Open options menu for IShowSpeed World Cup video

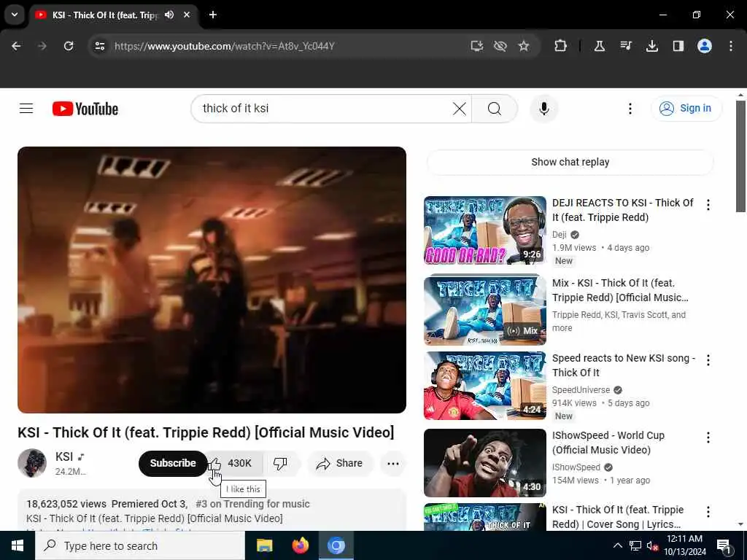click(x=708, y=437)
